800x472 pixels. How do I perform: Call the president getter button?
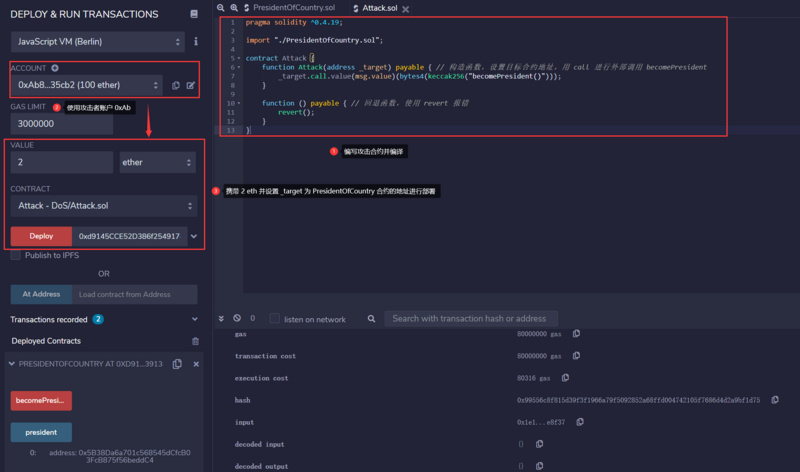[x=41, y=432]
